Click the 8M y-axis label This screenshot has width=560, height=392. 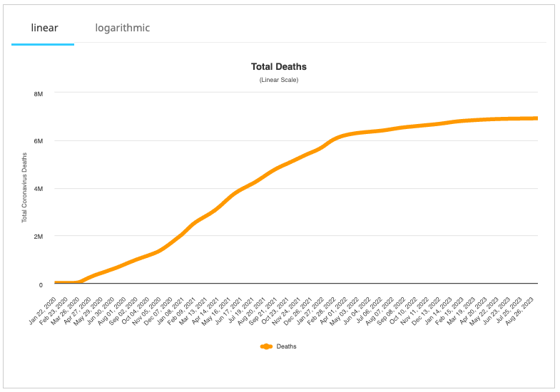pyautogui.click(x=39, y=93)
